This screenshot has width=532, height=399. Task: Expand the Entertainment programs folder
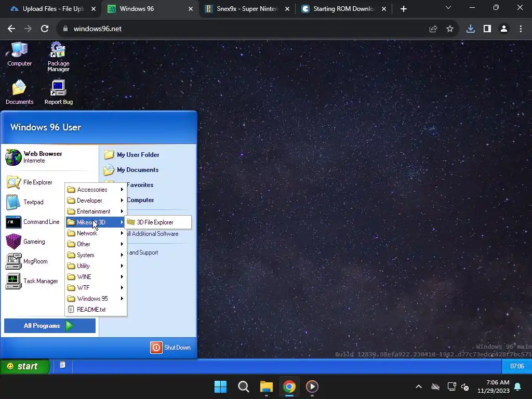coord(96,211)
